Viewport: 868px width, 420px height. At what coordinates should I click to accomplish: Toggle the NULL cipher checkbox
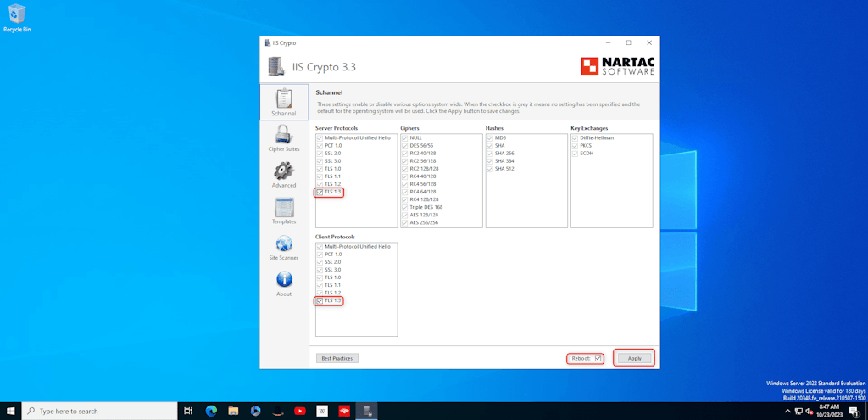coord(404,137)
